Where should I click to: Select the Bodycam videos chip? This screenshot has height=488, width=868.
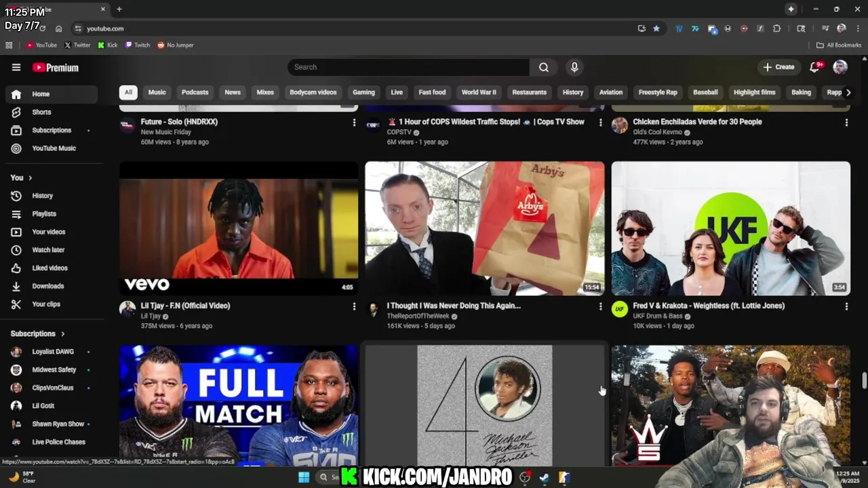coord(313,92)
